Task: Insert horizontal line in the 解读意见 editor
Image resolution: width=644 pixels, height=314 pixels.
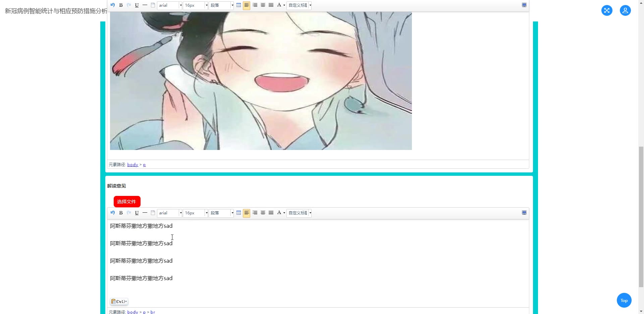Action: (x=145, y=213)
